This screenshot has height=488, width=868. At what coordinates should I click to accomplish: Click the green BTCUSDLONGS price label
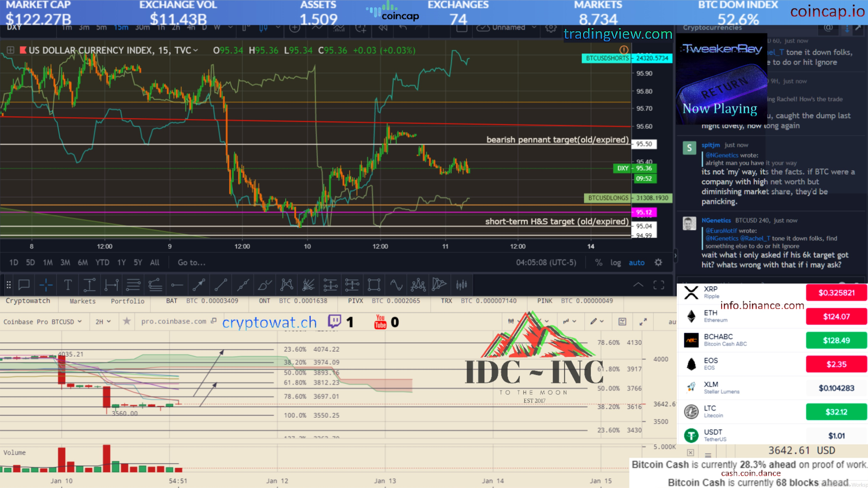[x=628, y=198]
